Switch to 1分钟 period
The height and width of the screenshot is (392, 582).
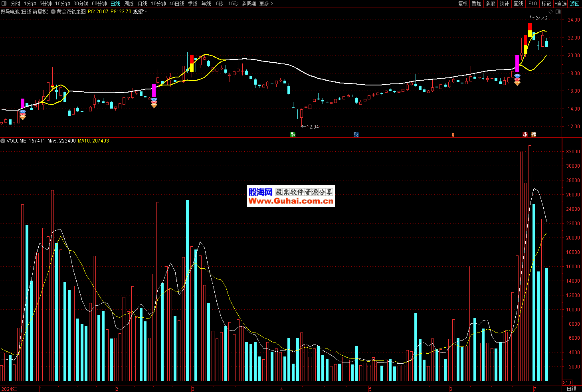[x=30, y=4]
